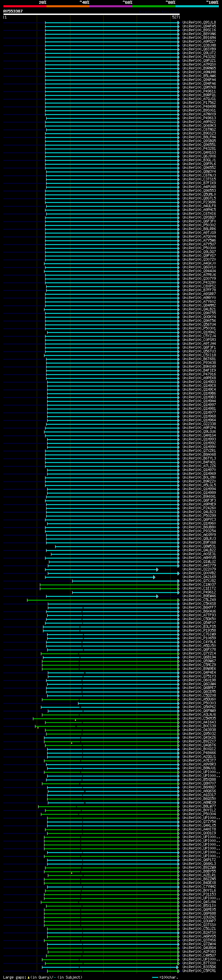Click hit label UniRef100_B9RZZ0
The width and height of the screenshot is (222, 980).
coord(199,481)
